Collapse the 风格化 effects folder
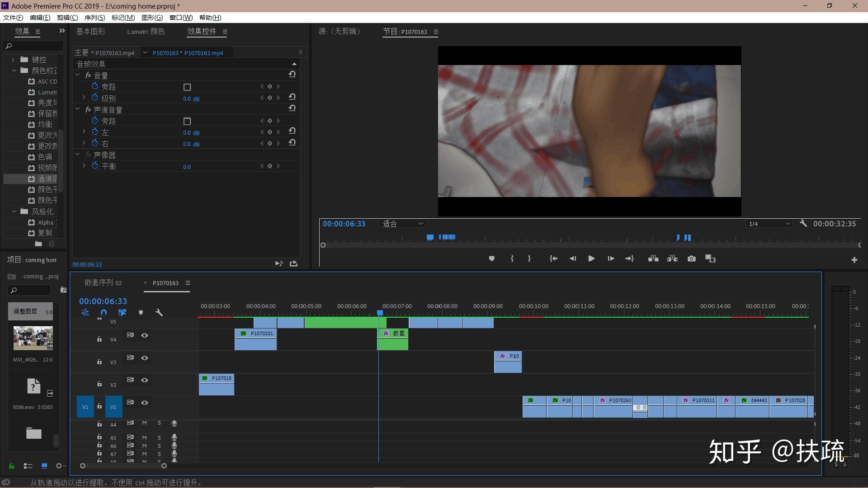 (14, 211)
